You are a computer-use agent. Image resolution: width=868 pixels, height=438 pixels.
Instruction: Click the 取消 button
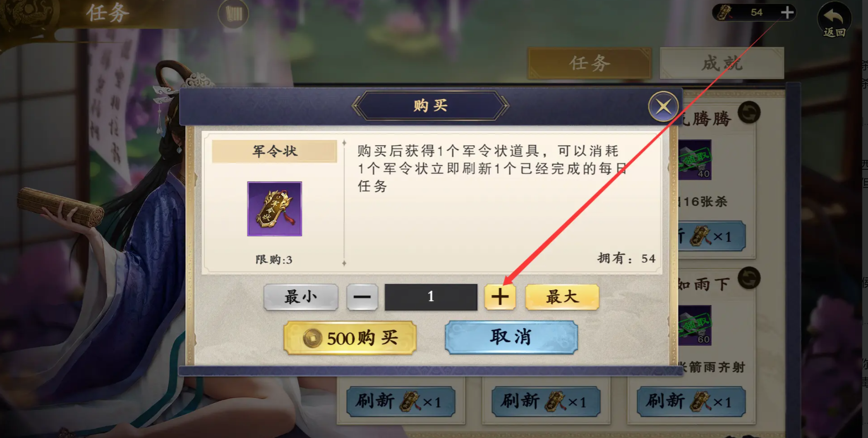pyautogui.click(x=511, y=337)
